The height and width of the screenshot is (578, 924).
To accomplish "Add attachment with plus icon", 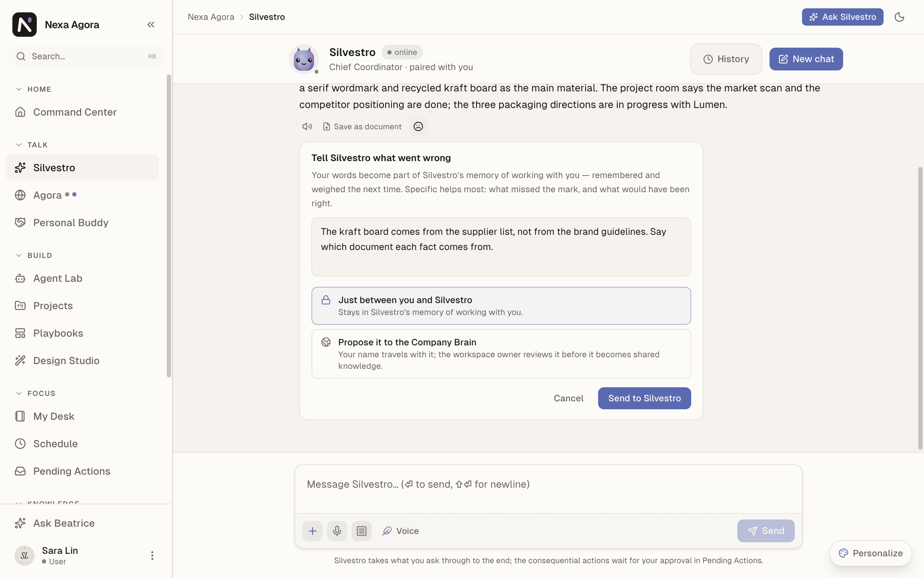I will point(312,531).
